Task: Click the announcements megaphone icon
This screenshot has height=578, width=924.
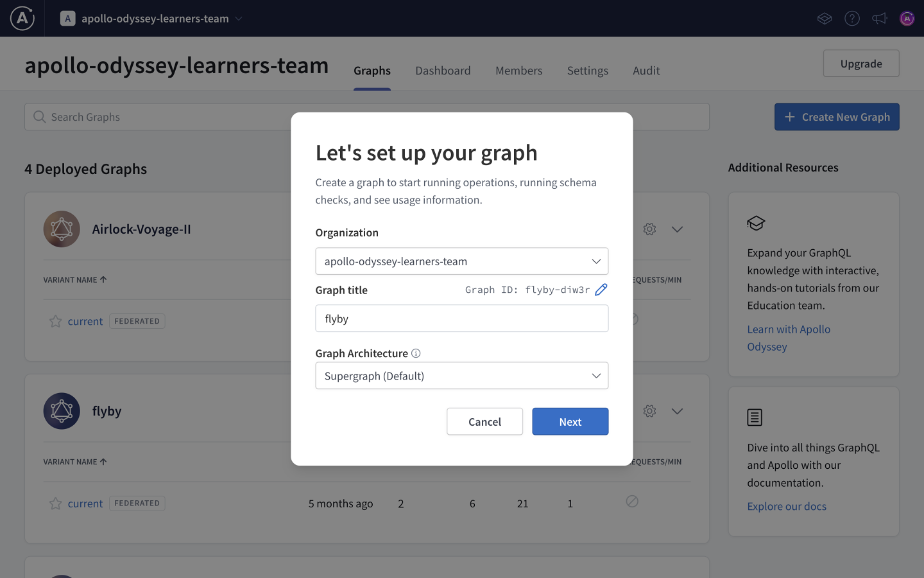Action: point(879,18)
